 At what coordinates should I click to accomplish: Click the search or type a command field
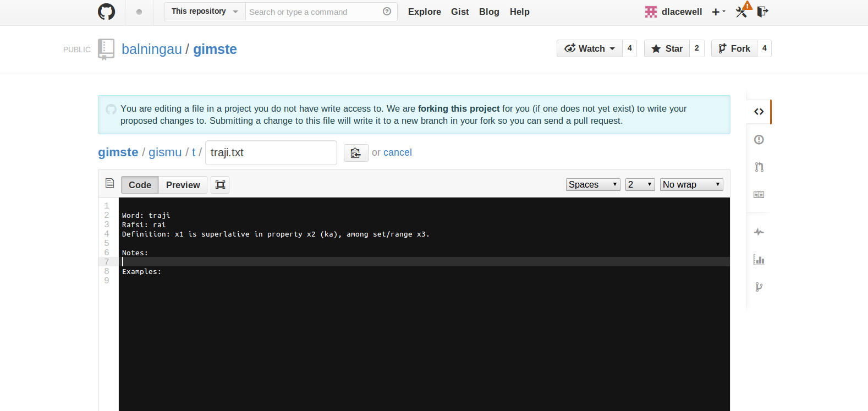(315, 12)
